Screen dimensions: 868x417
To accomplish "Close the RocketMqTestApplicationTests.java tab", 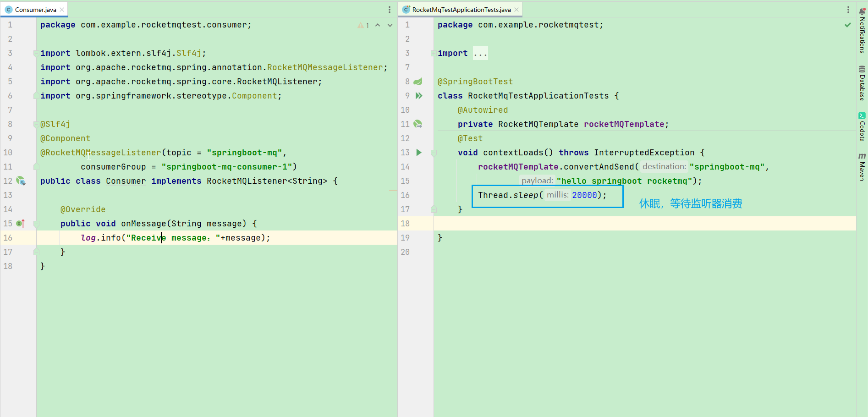I will click(516, 10).
